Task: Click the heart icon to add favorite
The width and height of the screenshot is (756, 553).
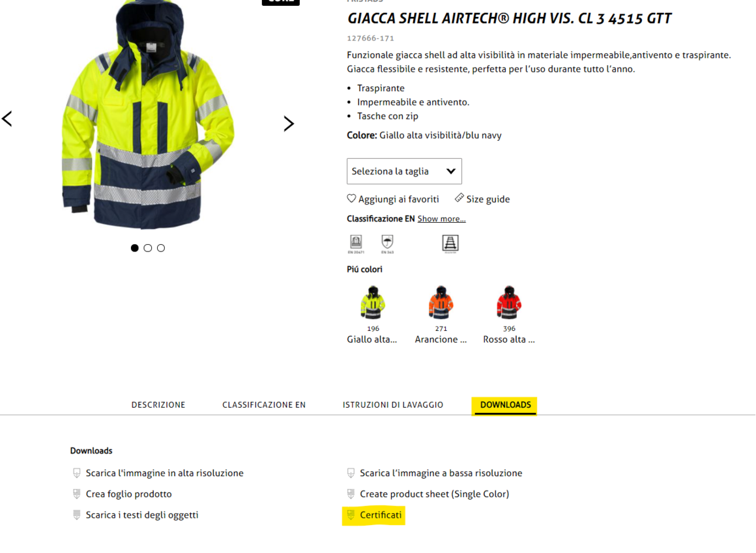Action: pos(351,199)
